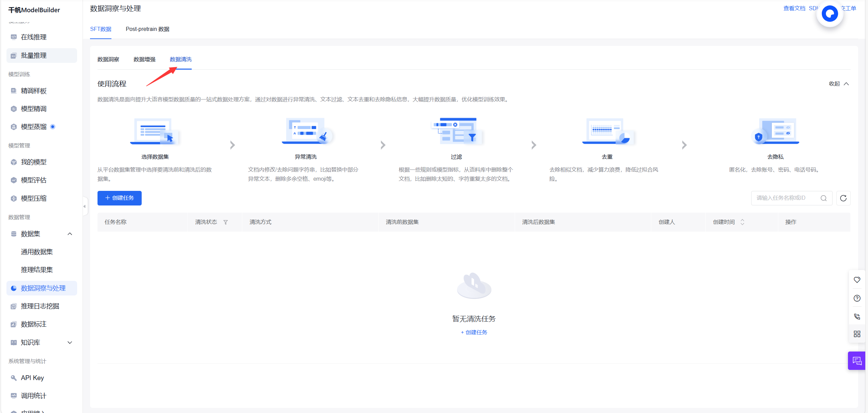Switch to Post-pretrain 数据 tab
868x413 pixels.
click(147, 29)
